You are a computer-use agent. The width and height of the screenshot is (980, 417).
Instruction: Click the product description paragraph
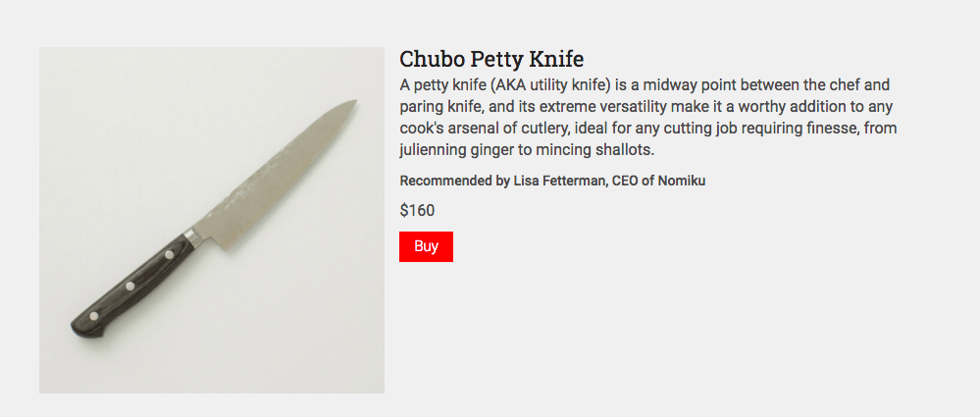coord(647,118)
